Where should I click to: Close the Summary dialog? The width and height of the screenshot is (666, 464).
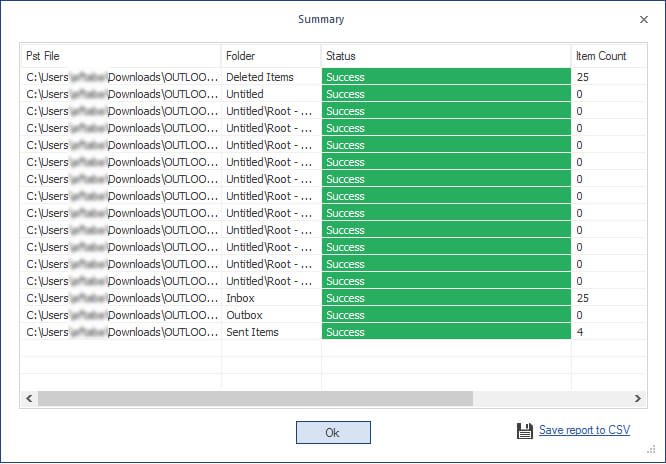tap(644, 20)
